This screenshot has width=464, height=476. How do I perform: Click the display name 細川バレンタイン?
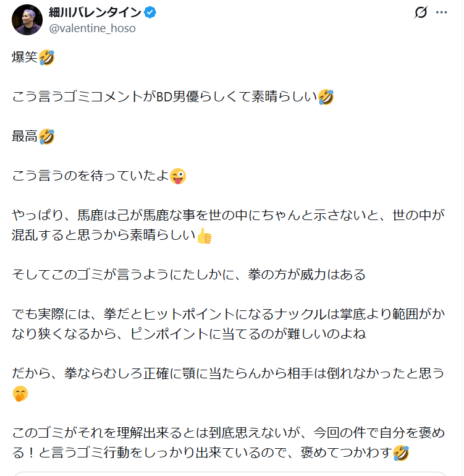[95, 12]
